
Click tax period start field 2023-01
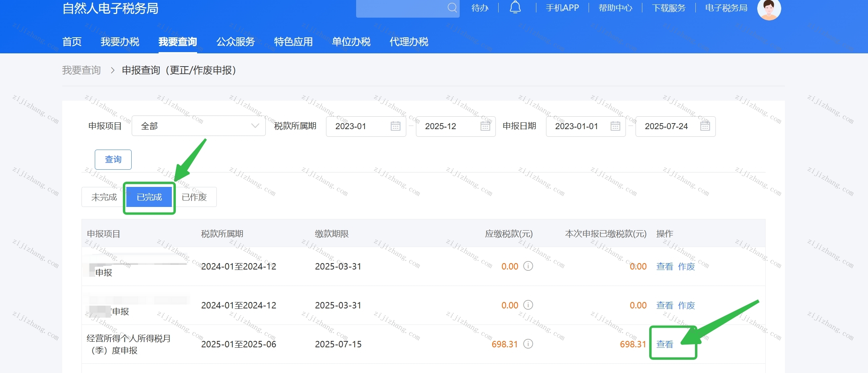(366, 126)
